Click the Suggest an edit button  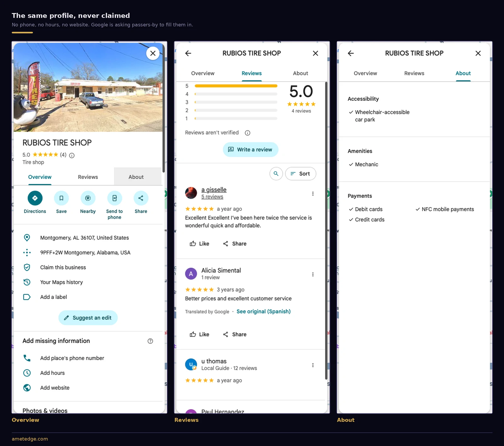pos(88,318)
